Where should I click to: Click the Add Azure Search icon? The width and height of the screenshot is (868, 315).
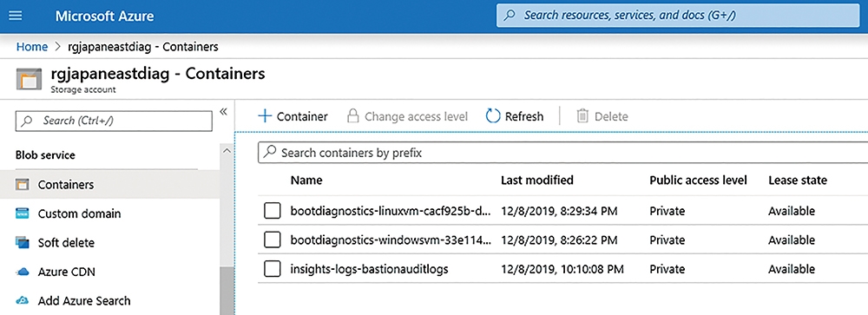coord(23,300)
